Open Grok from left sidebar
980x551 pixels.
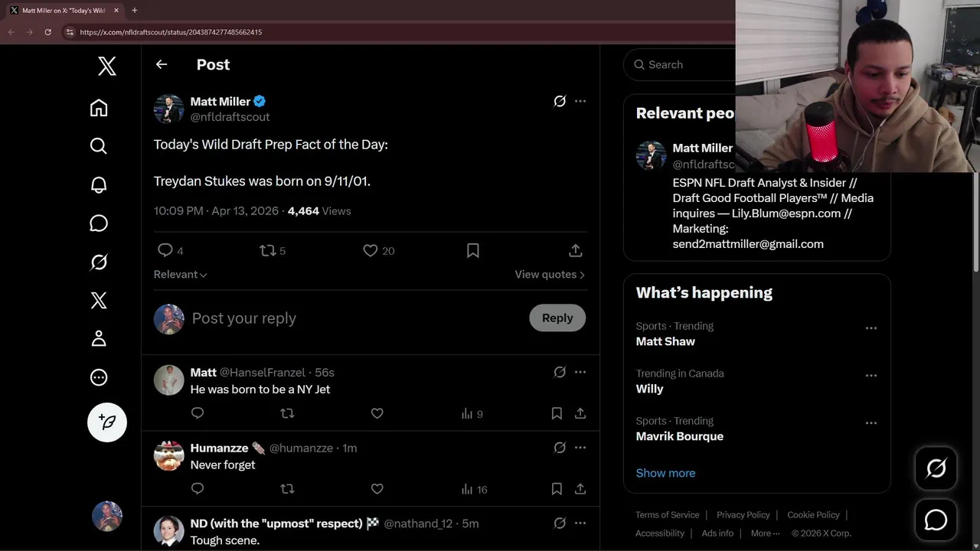point(99,262)
